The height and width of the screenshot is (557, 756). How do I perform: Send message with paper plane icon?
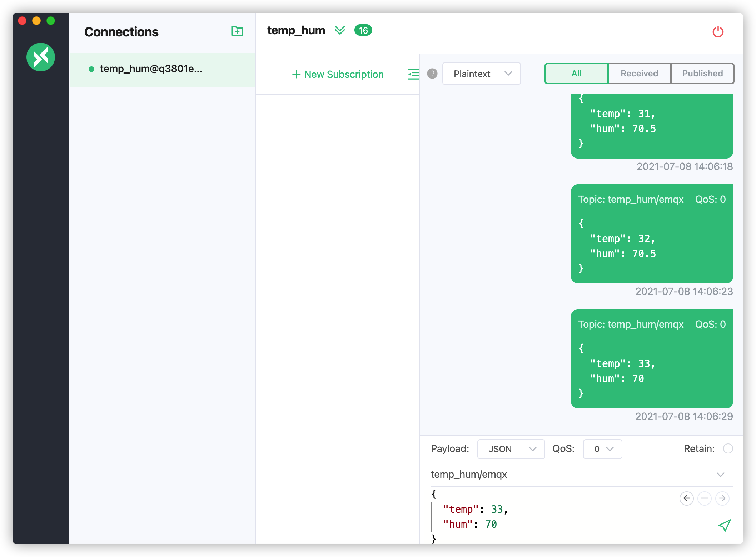pyautogui.click(x=725, y=525)
